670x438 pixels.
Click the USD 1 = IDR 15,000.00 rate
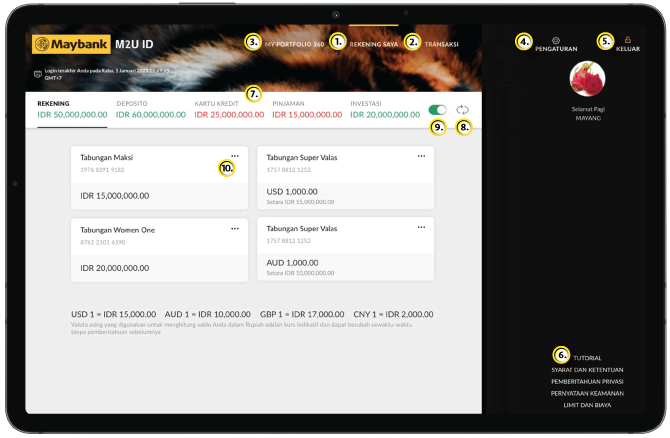click(x=114, y=314)
